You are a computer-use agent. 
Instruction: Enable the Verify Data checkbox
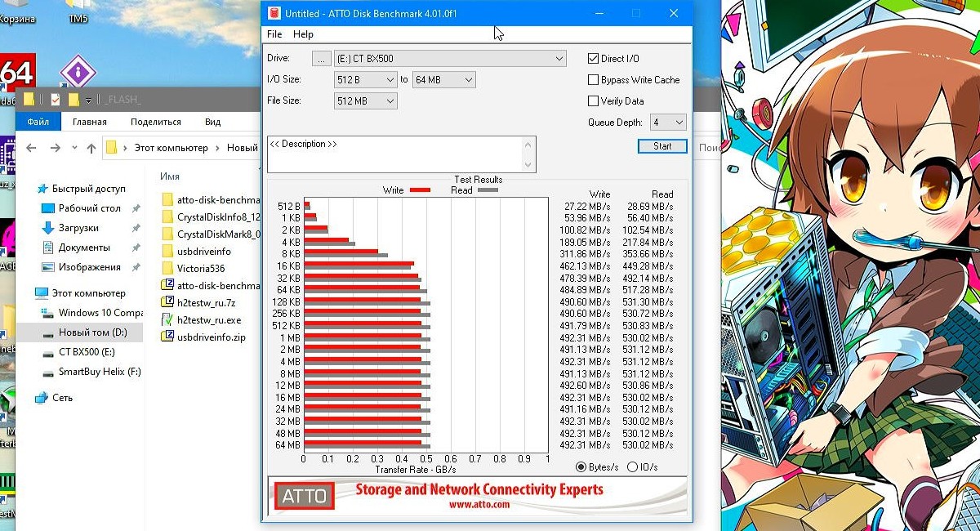[x=594, y=101]
